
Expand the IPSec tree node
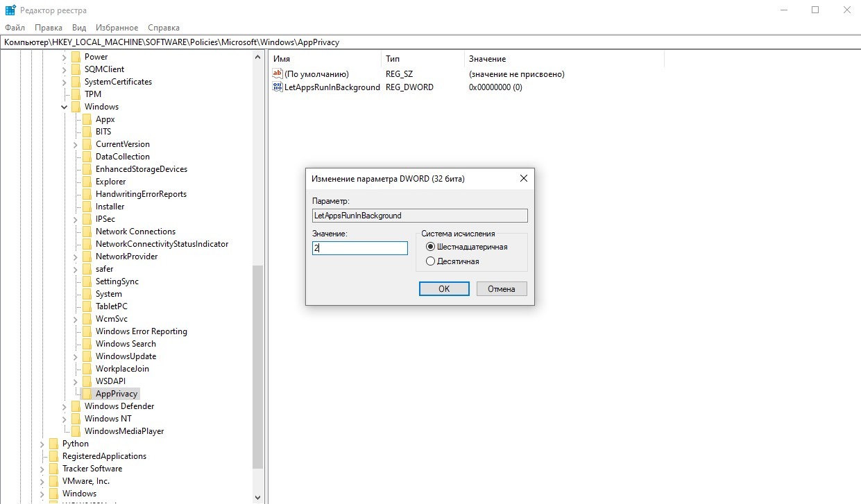[x=75, y=219]
